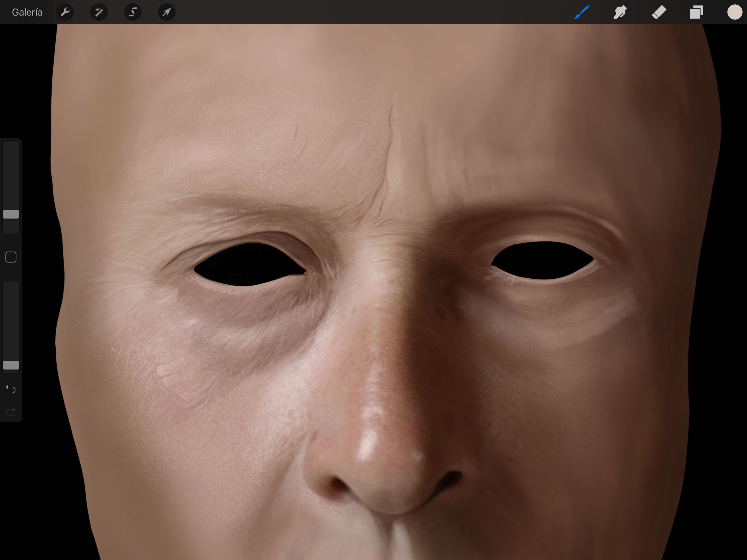Tap the right black eye opening on canvas
The width and height of the screenshot is (747, 560).
coord(542,260)
